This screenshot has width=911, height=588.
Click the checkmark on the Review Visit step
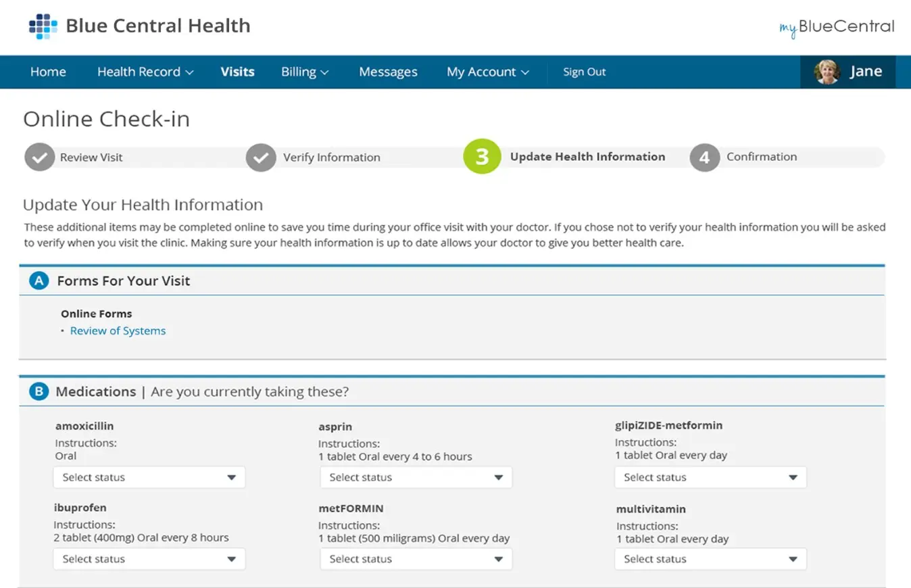[x=39, y=157]
